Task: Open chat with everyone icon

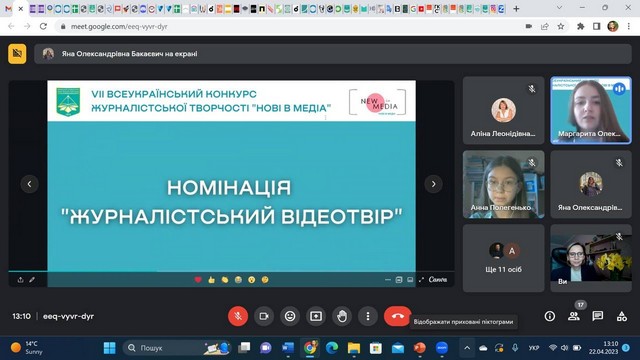Action: 598,316
